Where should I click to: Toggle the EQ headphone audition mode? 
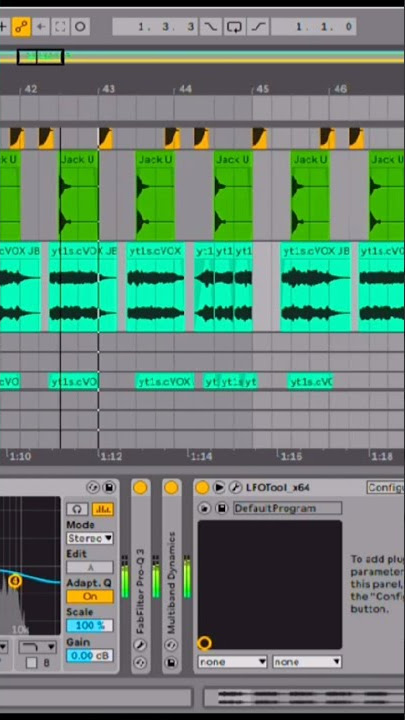pos(77,509)
